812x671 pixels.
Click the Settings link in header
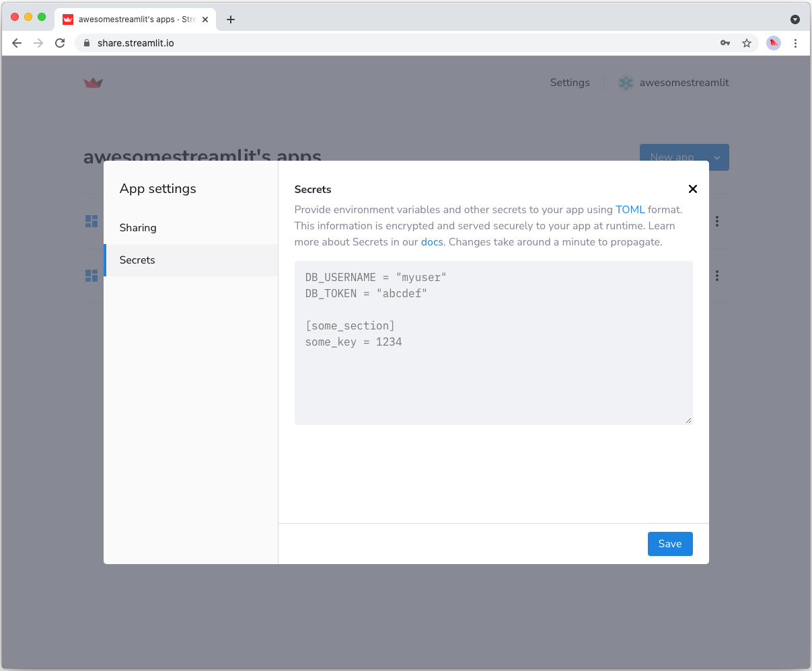[569, 83]
